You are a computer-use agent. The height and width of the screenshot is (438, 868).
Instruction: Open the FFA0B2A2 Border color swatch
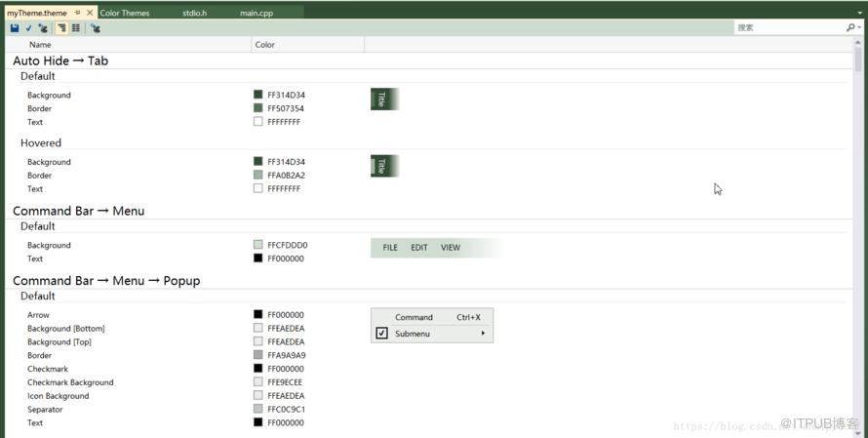258,175
